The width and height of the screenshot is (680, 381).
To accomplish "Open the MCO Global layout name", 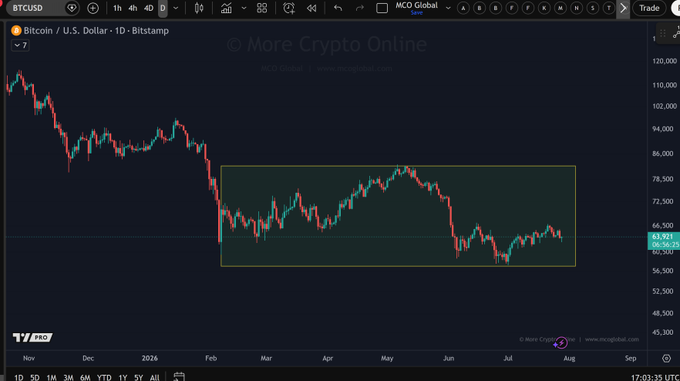I will point(416,5).
